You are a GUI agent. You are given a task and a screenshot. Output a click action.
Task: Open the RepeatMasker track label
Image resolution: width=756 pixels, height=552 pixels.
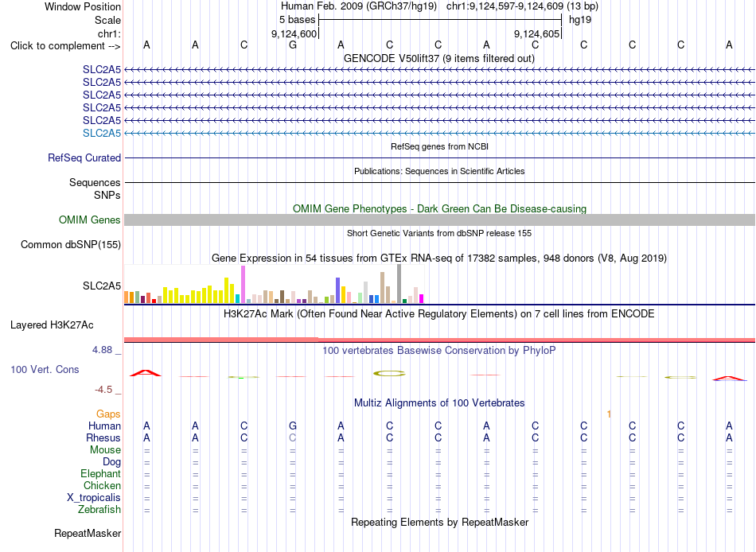pyautogui.click(x=88, y=533)
